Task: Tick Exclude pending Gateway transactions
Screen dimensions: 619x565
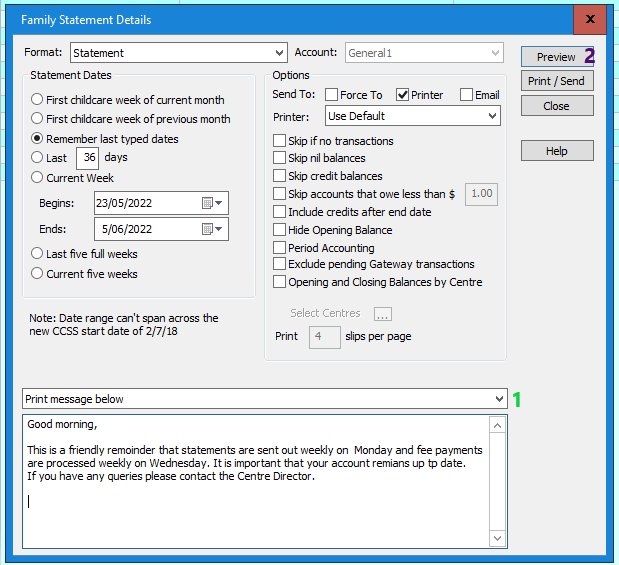Action: (279, 263)
